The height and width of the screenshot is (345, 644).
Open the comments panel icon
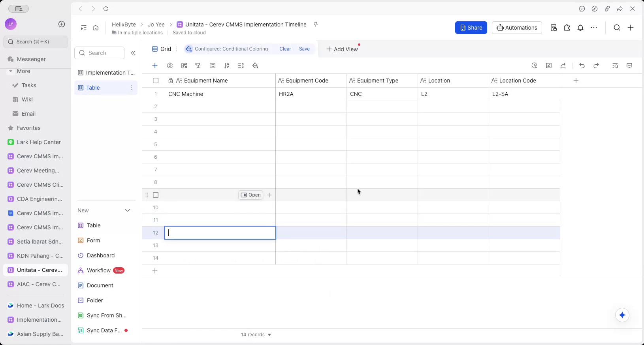pyautogui.click(x=629, y=66)
